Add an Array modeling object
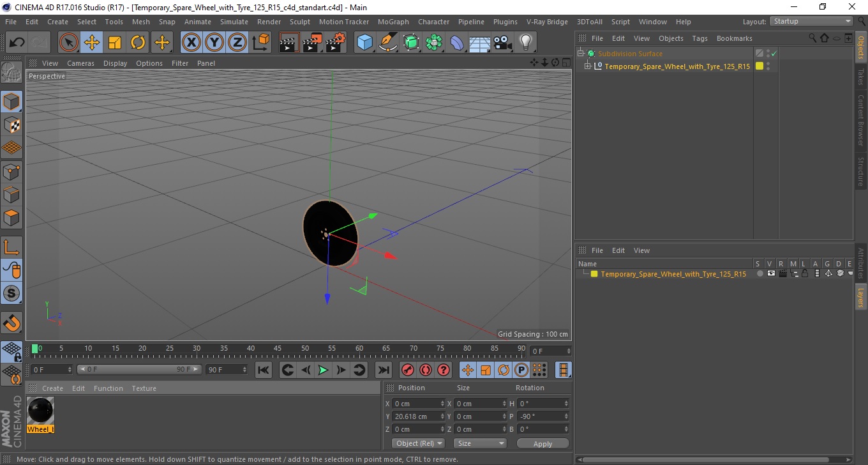This screenshot has height=465, width=868. pyautogui.click(x=434, y=43)
